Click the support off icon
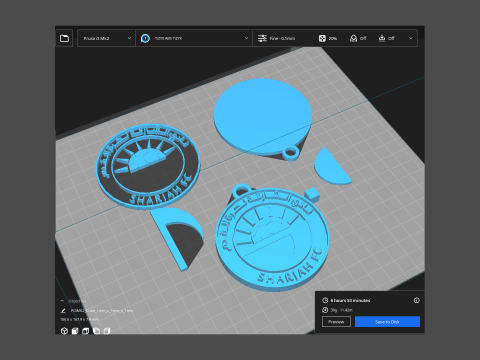Viewport: 480px width, 360px height. (353, 38)
